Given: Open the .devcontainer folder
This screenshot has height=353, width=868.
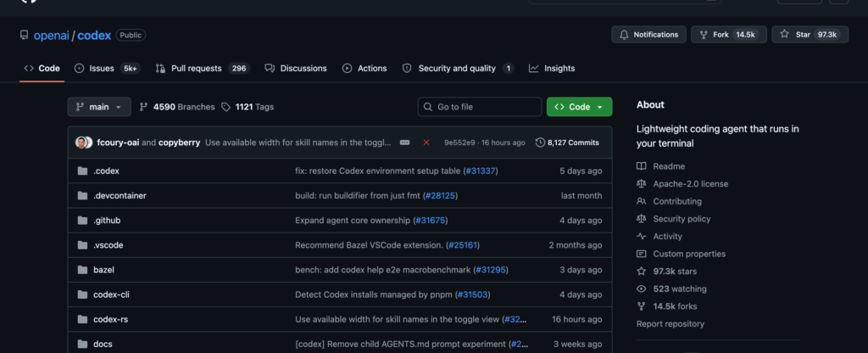Looking at the screenshot, I should [120, 196].
